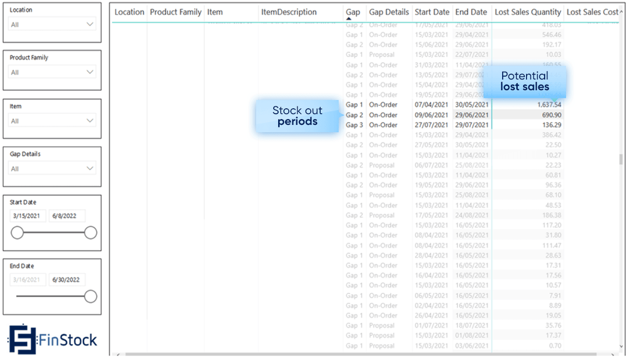629x364 pixels.
Task: Open the Item slicer dropdown
Action: [53, 121]
